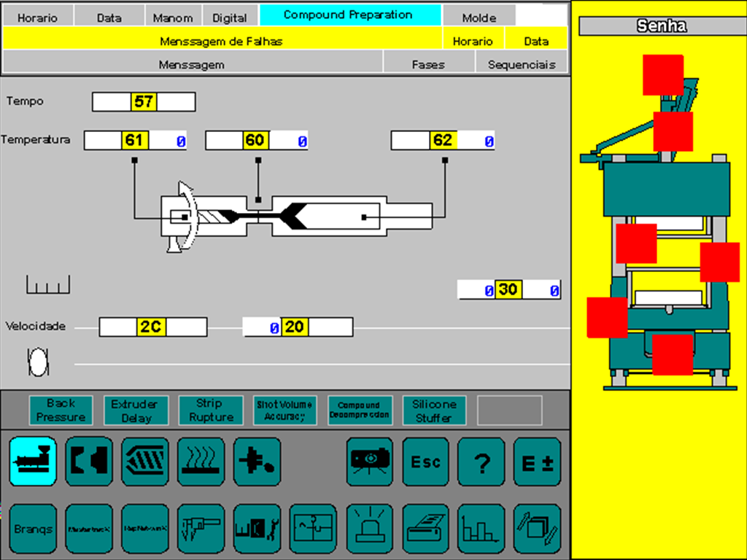Screen dimensions: 747x560
Task: Click the heating plate temperature icon
Action: (201, 462)
